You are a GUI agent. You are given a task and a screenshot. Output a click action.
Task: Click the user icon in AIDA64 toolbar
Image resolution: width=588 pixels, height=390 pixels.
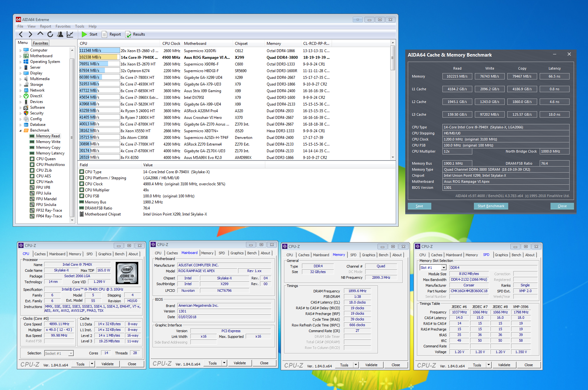60,34
